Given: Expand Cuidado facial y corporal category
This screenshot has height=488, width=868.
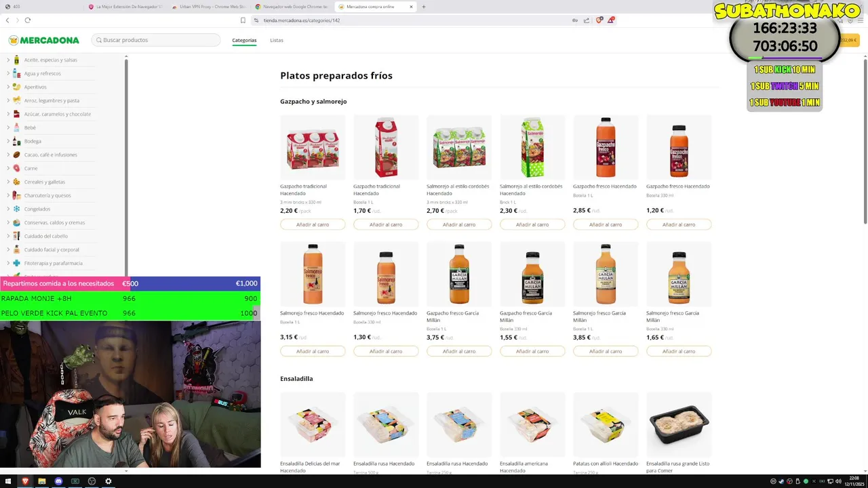Looking at the screenshot, I should pyautogui.click(x=8, y=249).
